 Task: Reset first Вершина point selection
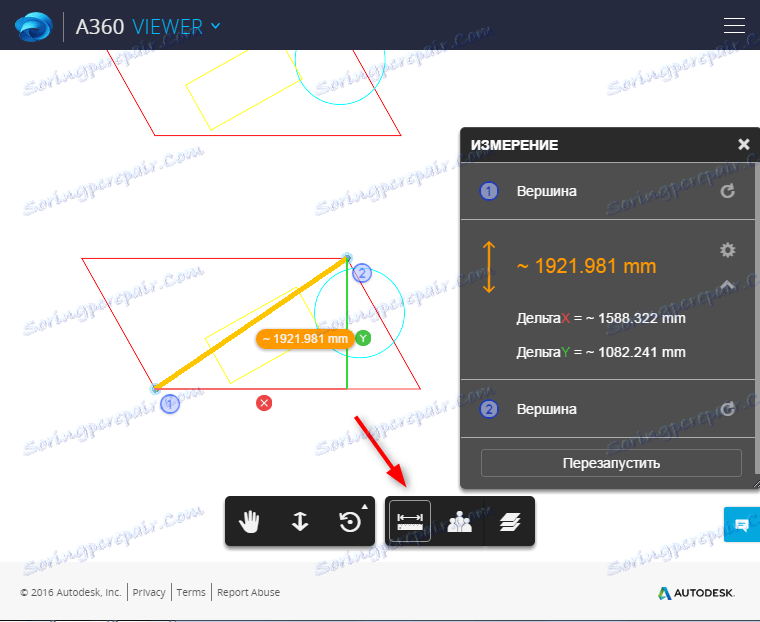click(x=728, y=191)
